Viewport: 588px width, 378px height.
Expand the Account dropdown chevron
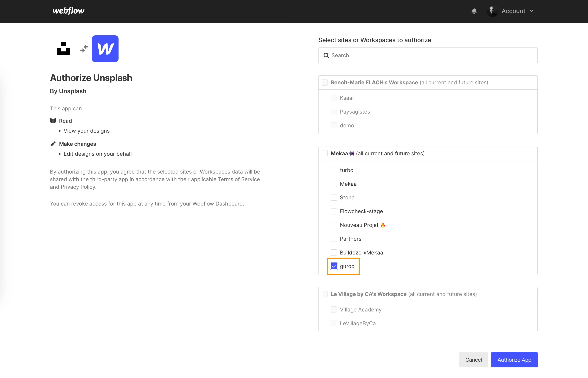(x=532, y=11)
